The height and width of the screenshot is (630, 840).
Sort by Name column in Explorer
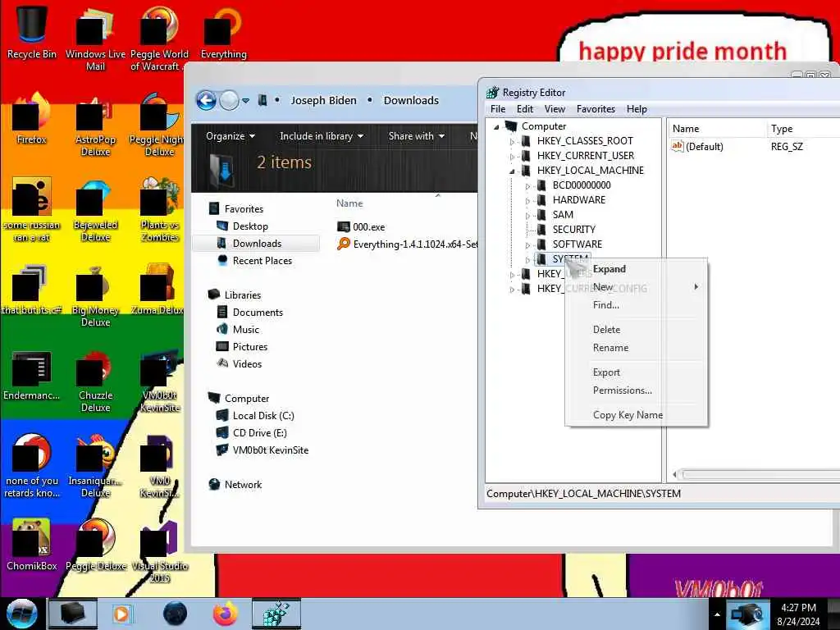pos(349,203)
